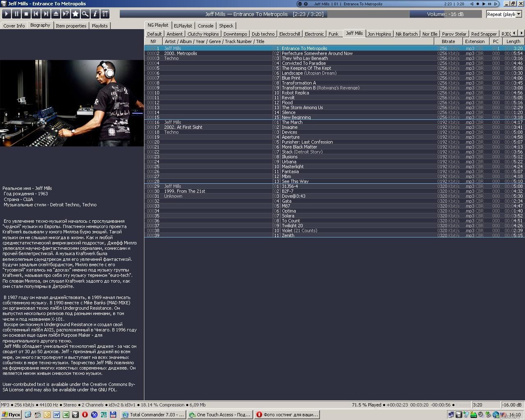Stop playback using the toolbar Stop button
This screenshot has width=525, height=420.
tap(26, 14)
